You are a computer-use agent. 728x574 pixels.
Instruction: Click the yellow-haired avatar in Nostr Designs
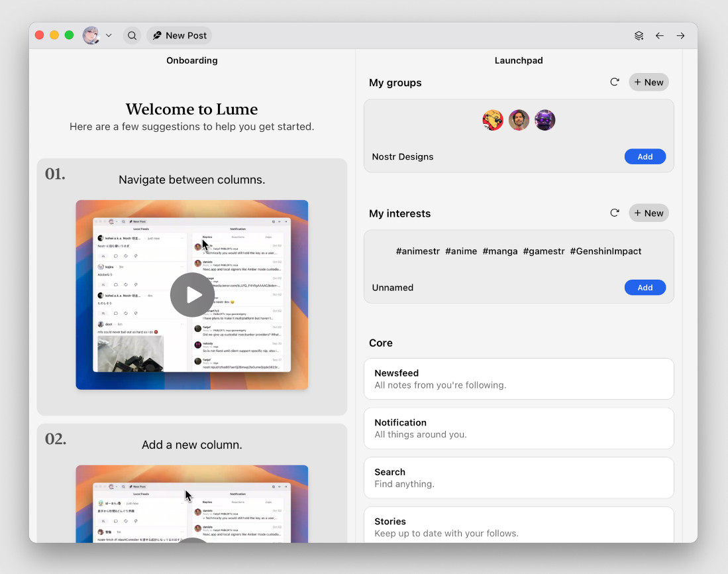pyautogui.click(x=493, y=120)
